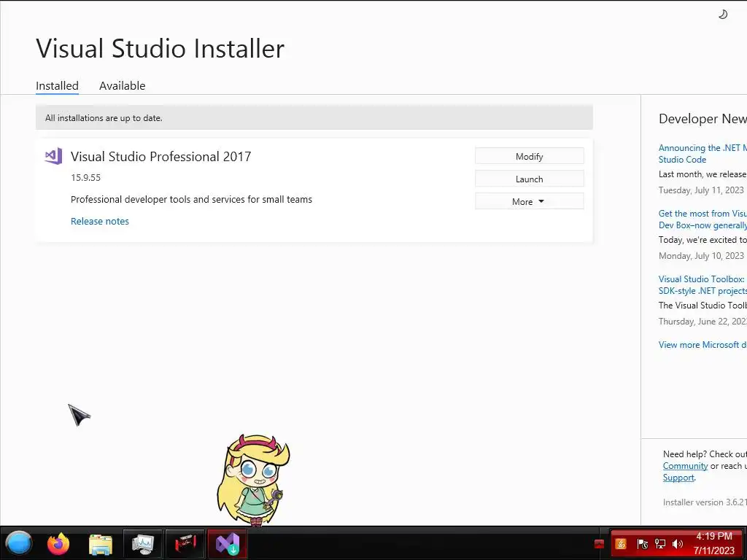The width and height of the screenshot is (747, 560).
Task: Open the volume speaker tray icon
Action: tap(677, 544)
